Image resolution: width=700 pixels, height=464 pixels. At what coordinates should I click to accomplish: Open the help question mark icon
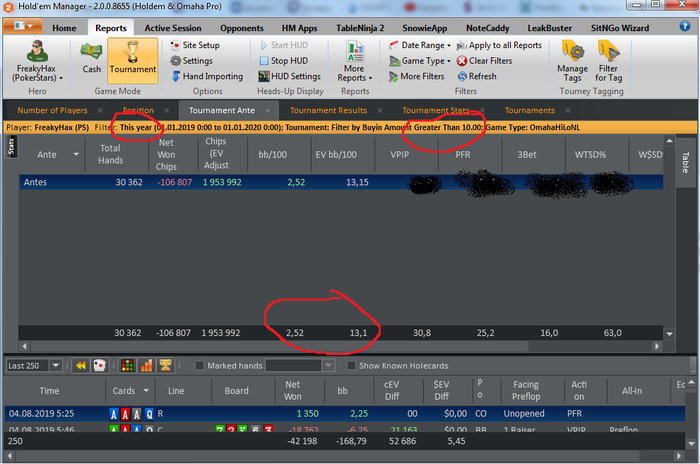coord(685,26)
